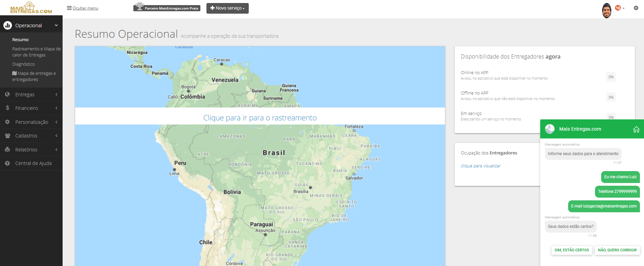This screenshot has width=644, height=266.
Task: Select Resumo in the sidebar
Action: (20, 40)
